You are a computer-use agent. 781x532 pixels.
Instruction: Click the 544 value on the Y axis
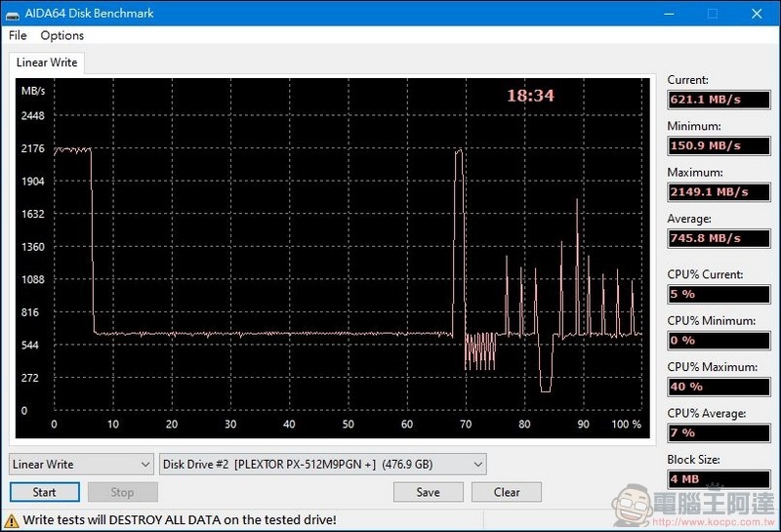point(30,345)
